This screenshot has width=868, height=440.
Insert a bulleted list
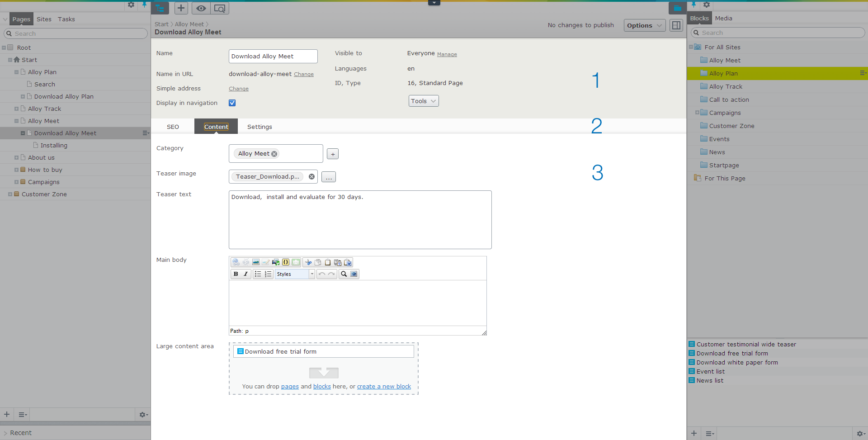pos(258,274)
